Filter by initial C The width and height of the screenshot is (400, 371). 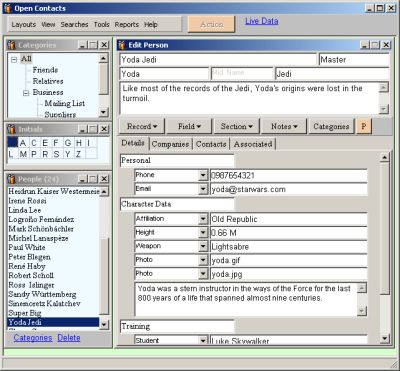(34, 143)
